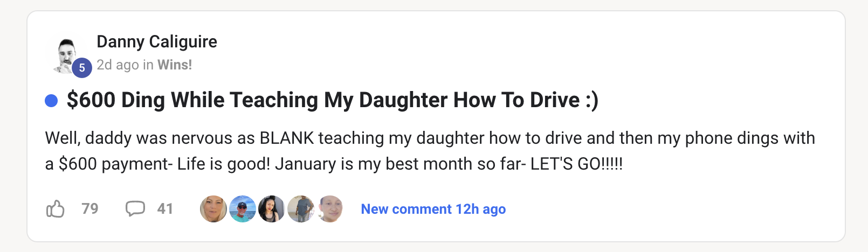This screenshot has width=868, height=252.
Task: Open commenter avatar with cap and sunglasses
Action: click(x=243, y=209)
